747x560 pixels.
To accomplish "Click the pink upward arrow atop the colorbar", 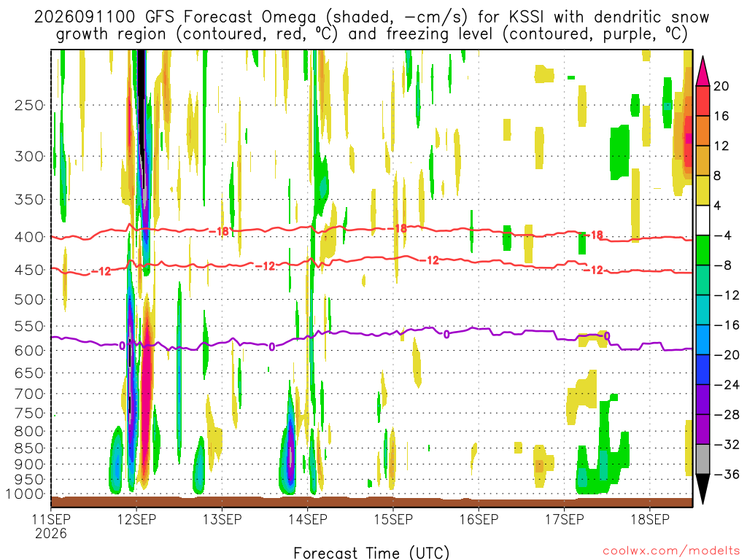I will click(x=703, y=71).
